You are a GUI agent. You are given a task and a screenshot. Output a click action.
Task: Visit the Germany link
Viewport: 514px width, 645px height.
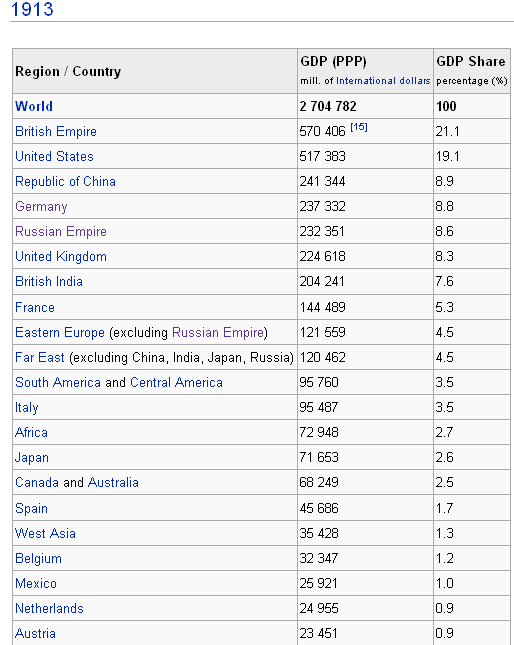41,206
